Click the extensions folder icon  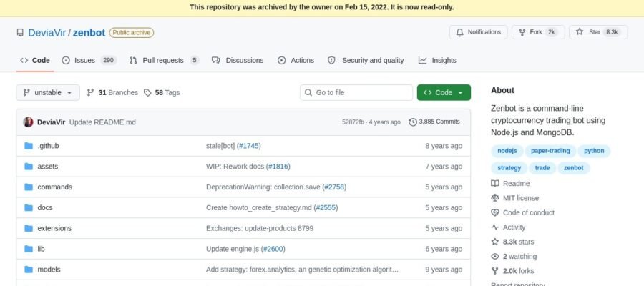pos(29,228)
